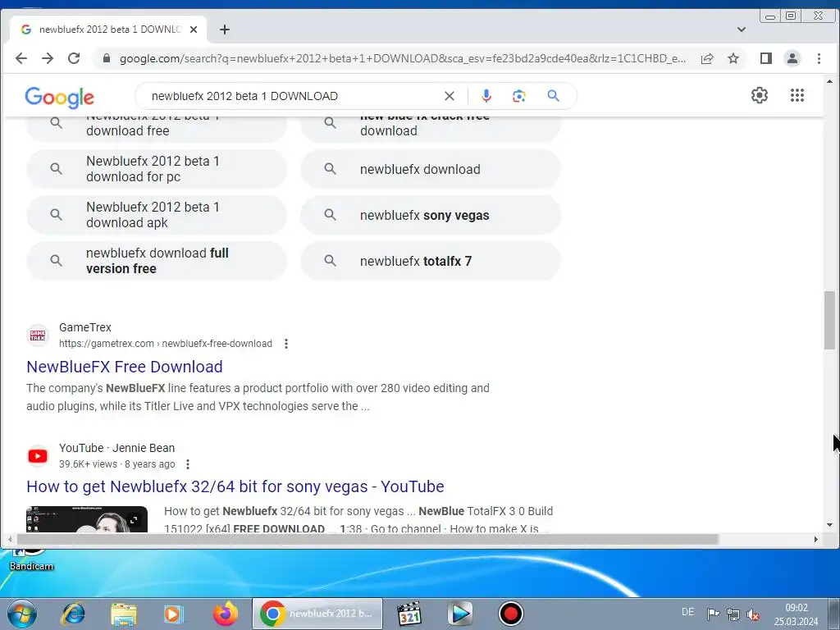Open Windows Explorer from taskbar

tap(124, 614)
